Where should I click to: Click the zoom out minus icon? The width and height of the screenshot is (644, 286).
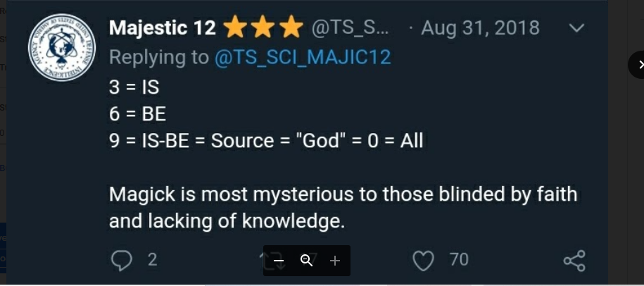click(279, 261)
